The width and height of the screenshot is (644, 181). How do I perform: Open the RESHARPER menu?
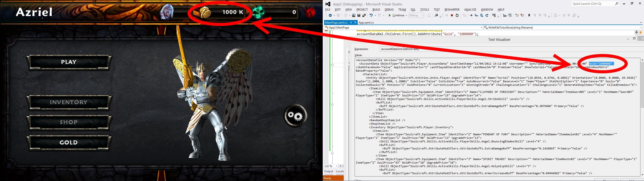(x=452, y=9)
